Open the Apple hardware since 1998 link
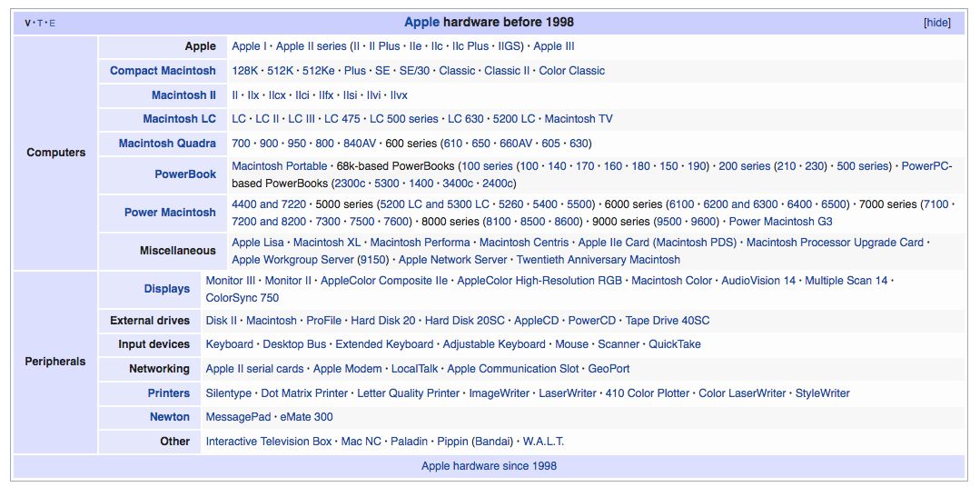 coord(489,466)
